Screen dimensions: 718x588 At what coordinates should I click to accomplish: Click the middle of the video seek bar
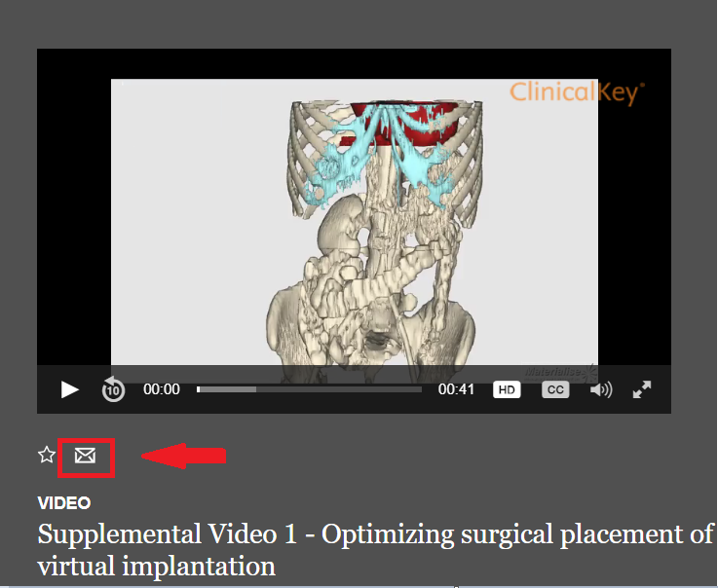point(309,389)
